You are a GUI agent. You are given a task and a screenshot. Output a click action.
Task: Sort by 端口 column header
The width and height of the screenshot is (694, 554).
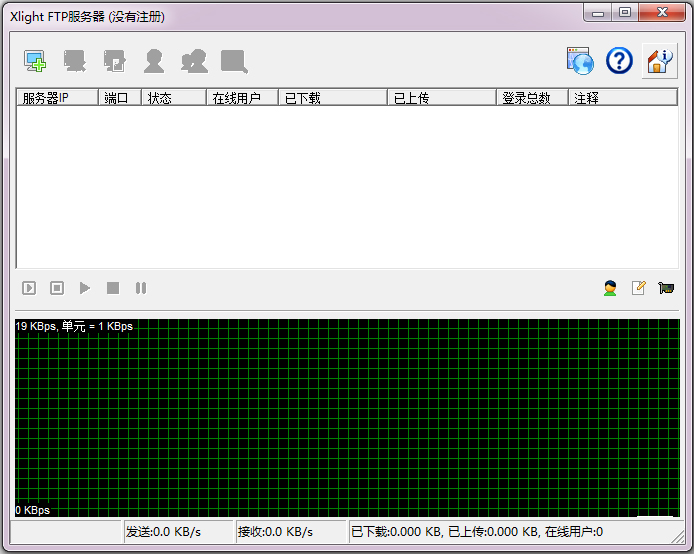click(x=120, y=98)
